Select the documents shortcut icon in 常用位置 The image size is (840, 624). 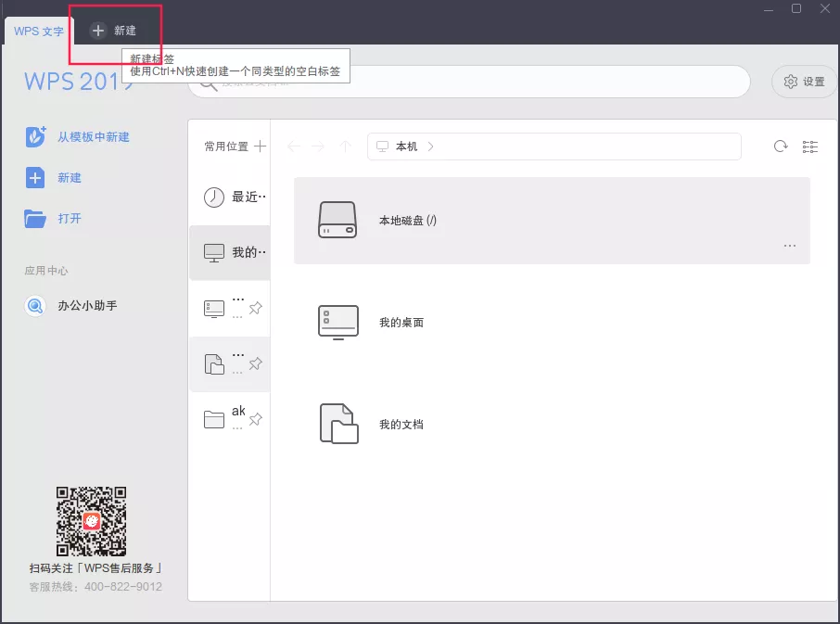pos(214,364)
